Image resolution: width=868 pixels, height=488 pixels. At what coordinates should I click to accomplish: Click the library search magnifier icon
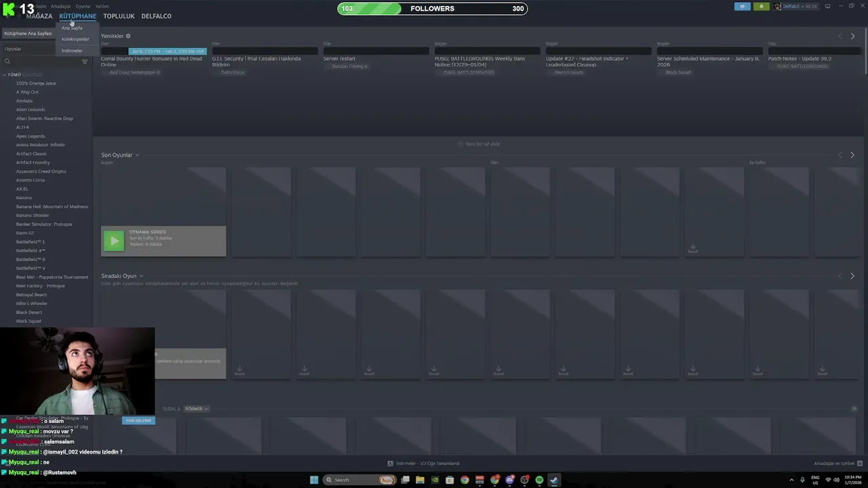point(7,62)
